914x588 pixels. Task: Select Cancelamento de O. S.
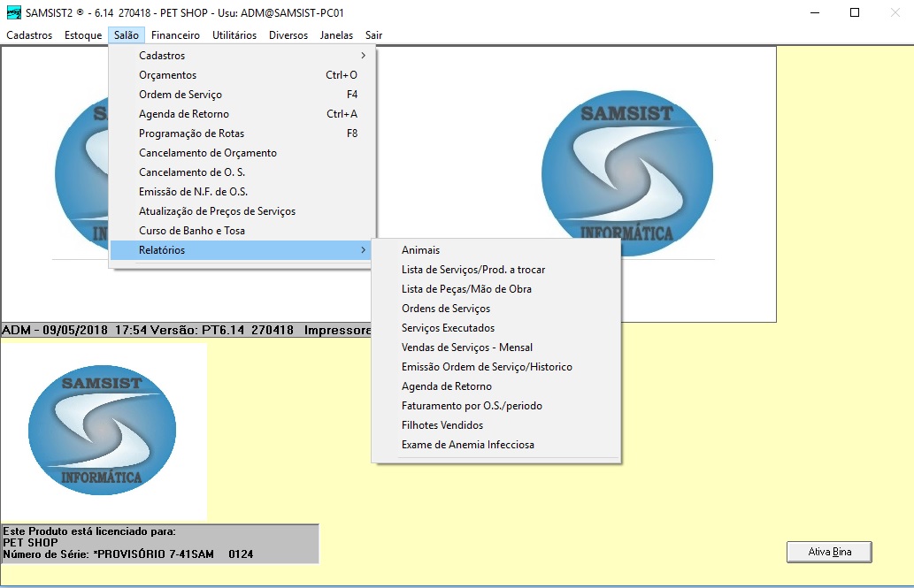240,172
